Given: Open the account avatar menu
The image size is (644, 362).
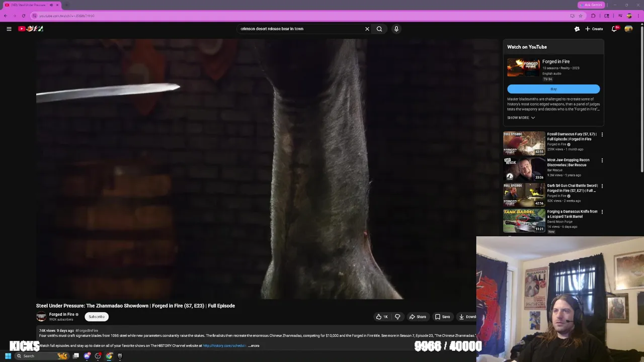Looking at the screenshot, I should (x=628, y=29).
